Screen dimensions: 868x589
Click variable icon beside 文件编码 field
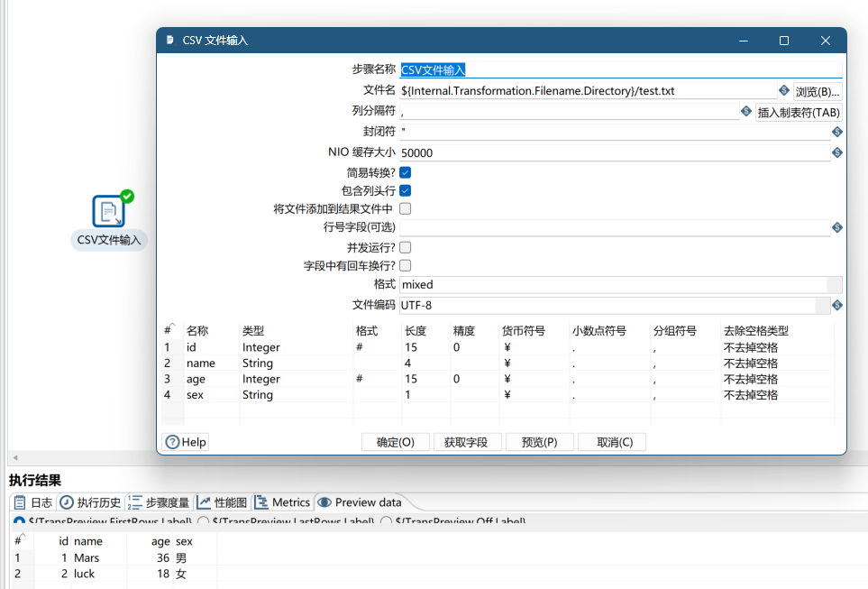point(836,306)
